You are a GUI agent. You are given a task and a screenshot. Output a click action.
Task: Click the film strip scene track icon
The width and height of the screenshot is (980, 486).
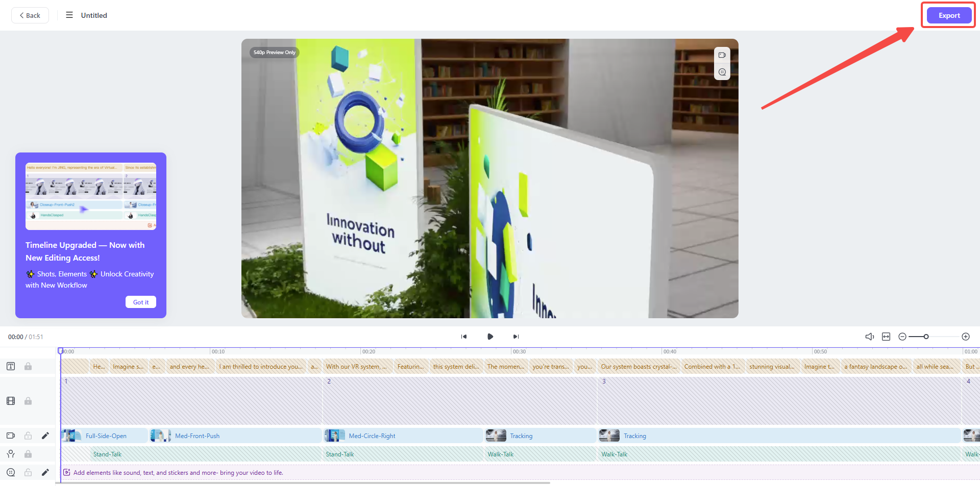pos(11,401)
